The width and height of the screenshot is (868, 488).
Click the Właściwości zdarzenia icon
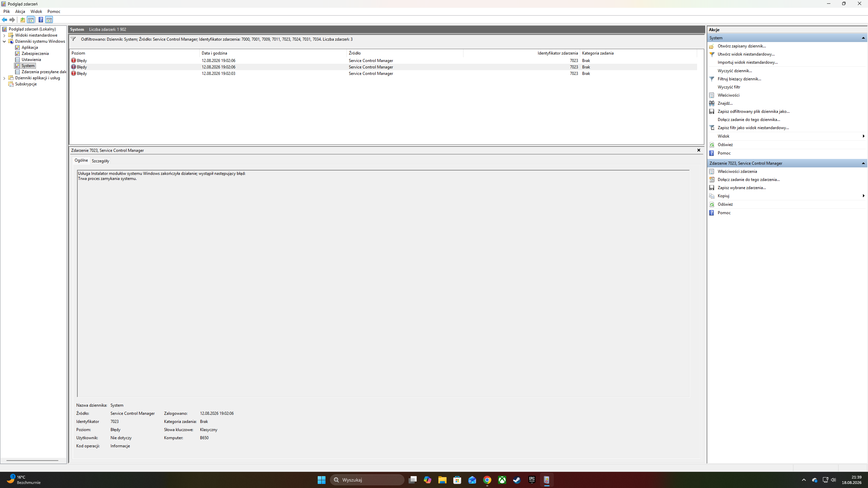(x=712, y=171)
